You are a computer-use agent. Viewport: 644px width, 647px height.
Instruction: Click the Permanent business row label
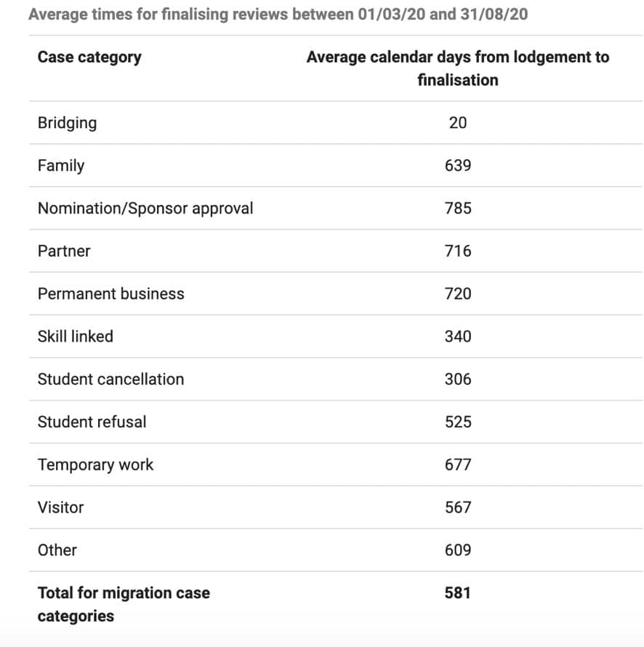[111, 294]
